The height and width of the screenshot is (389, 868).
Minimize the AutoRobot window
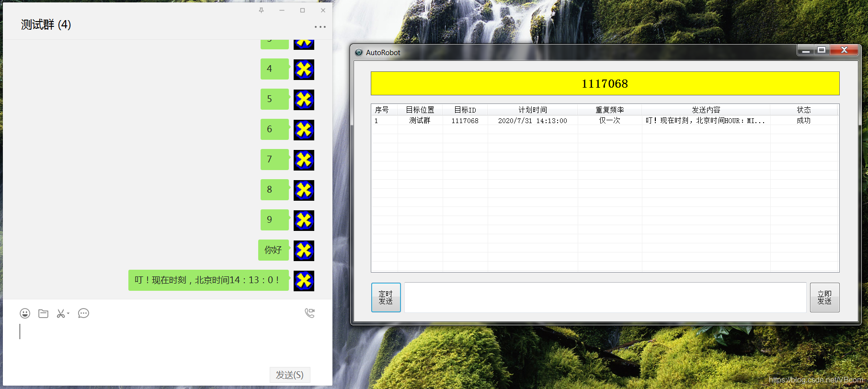click(x=806, y=50)
